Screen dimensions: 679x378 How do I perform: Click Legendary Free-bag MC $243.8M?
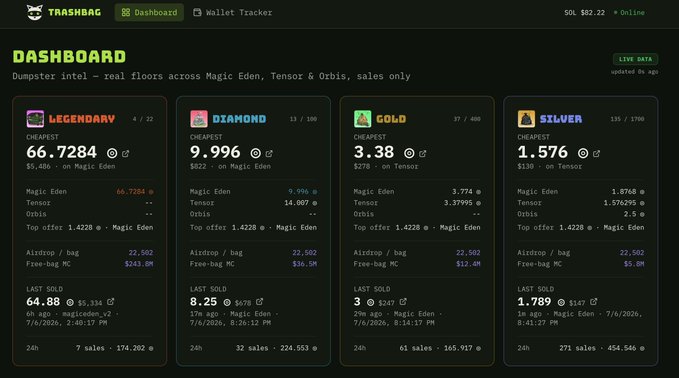coord(139,264)
